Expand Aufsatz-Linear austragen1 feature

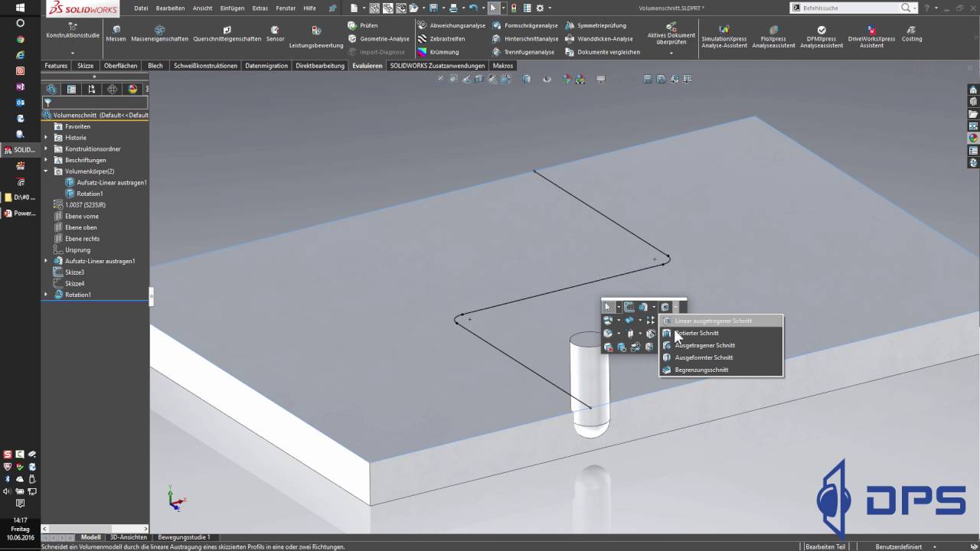[46, 261]
